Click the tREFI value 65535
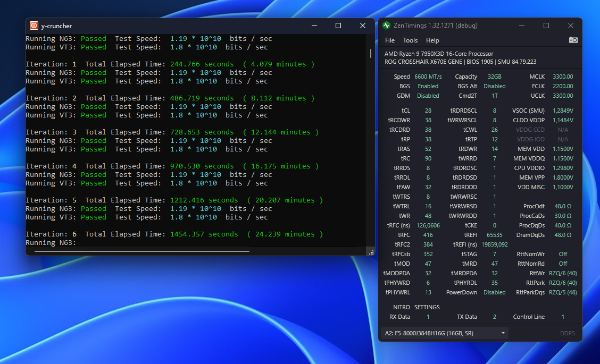Screen dimensions: 600x364 pyautogui.click(x=494, y=235)
